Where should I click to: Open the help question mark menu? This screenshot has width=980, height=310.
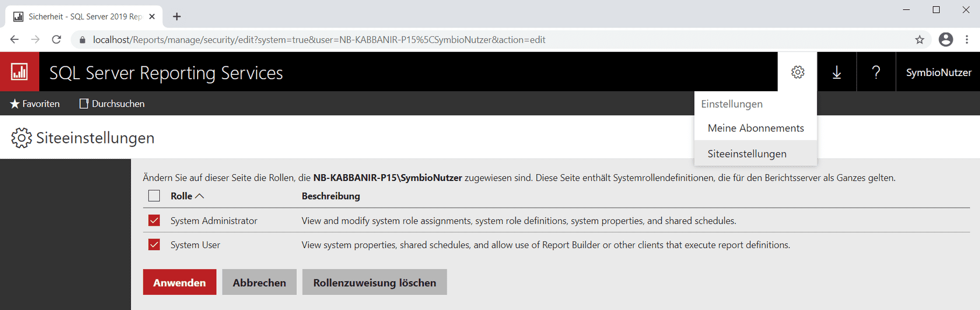tap(876, 72)
